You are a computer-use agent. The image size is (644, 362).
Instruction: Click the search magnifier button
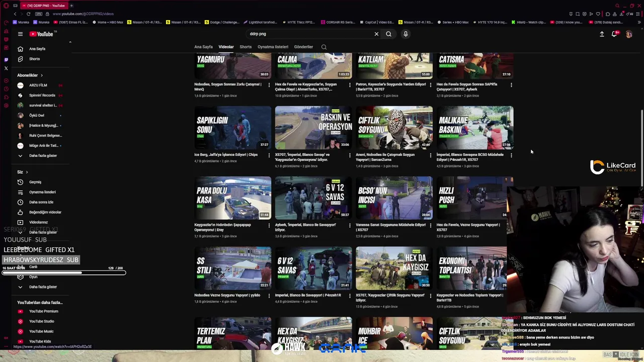388,34
